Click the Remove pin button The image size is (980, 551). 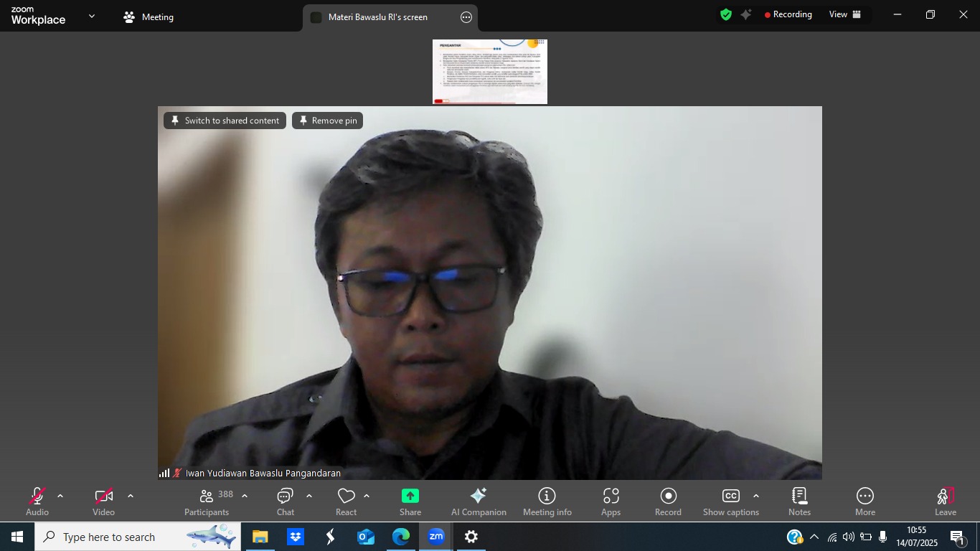click(x=328, y=121)
